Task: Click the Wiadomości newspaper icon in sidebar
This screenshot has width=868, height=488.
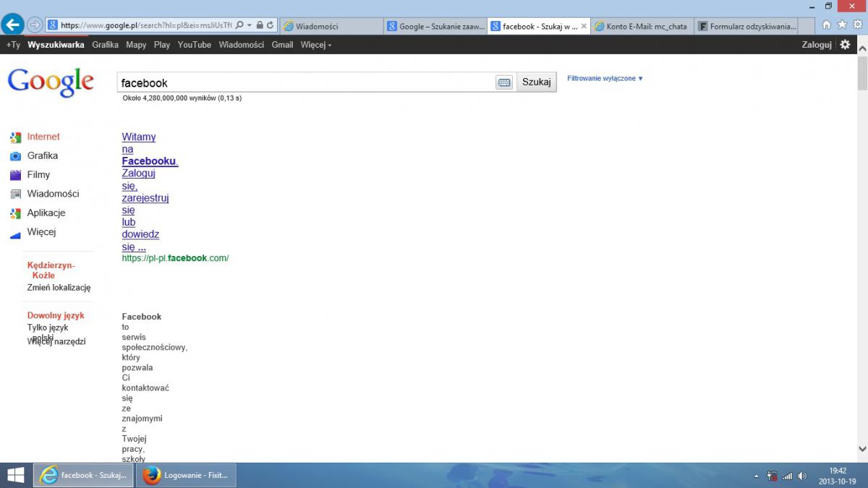Action: 15,194
